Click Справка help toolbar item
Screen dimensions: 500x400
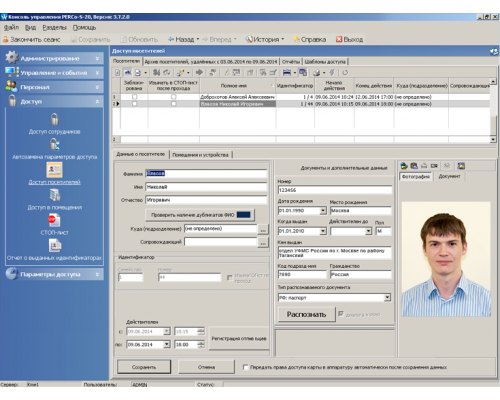click(x=309, y=39)
